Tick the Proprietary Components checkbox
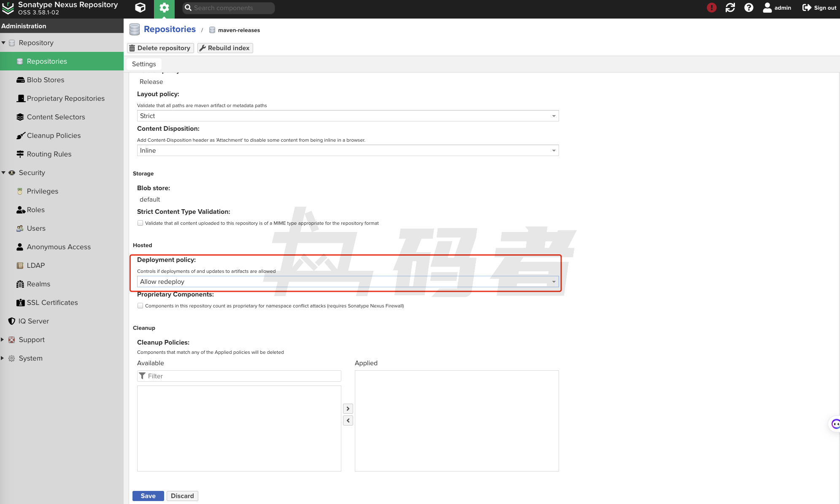Image resolution: width=840 pixels, height=504 pixels. (140, 306)
